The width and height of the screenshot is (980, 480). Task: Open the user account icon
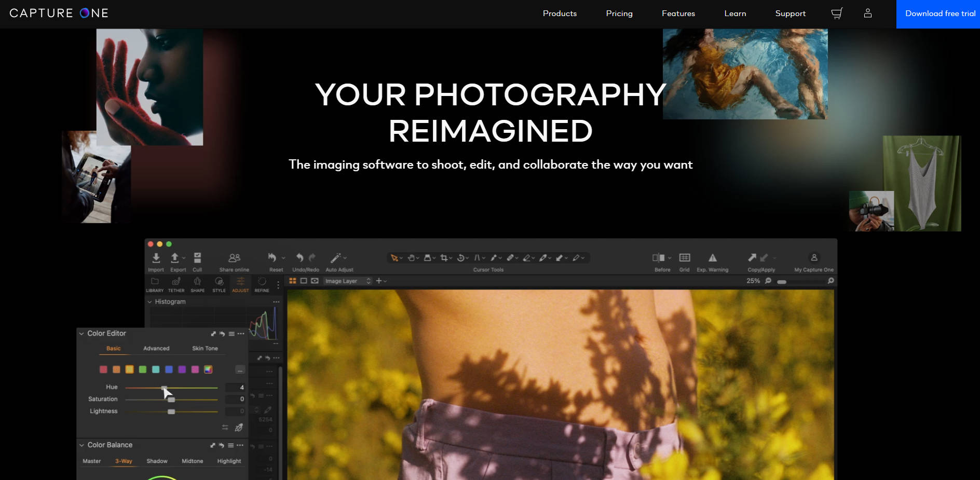(868, 13)
